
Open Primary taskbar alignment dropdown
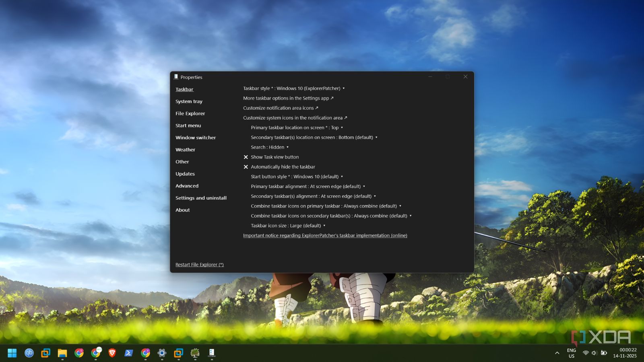[x=308, y=187]
